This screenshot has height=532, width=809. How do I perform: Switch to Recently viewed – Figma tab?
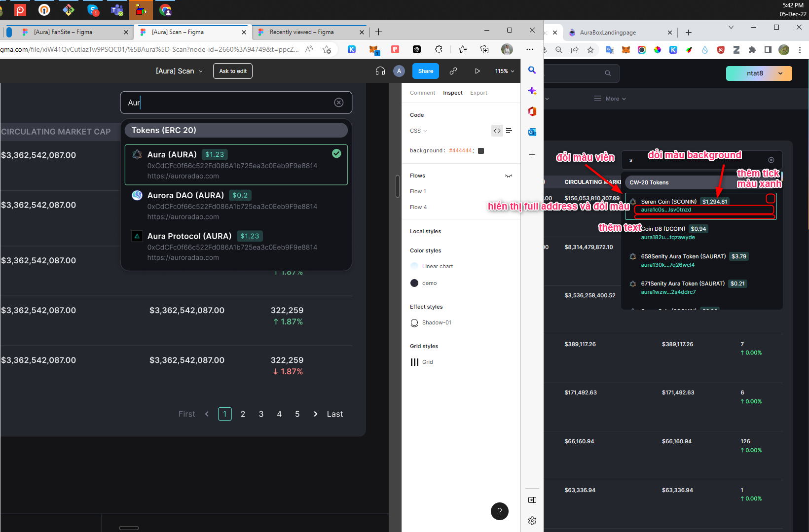pyautogui.click(x=311, y=32)
